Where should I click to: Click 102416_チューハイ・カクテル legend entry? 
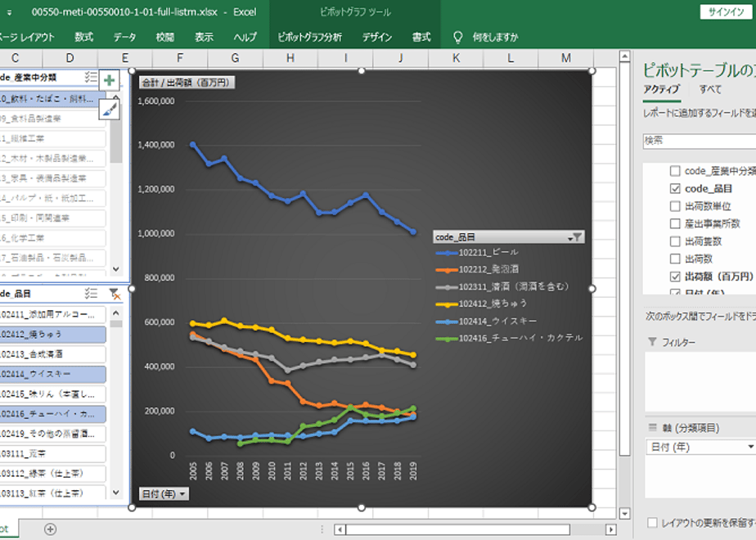[x=509, y=339]
